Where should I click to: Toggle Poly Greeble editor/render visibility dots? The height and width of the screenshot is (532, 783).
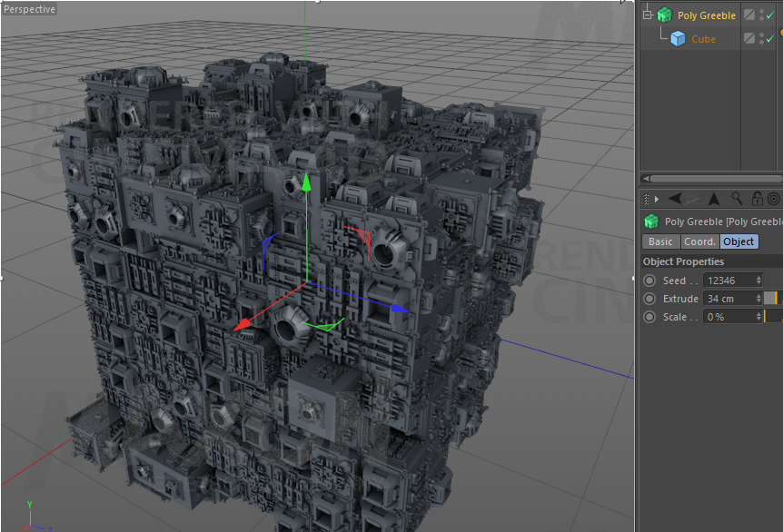(x=761, y=15)
